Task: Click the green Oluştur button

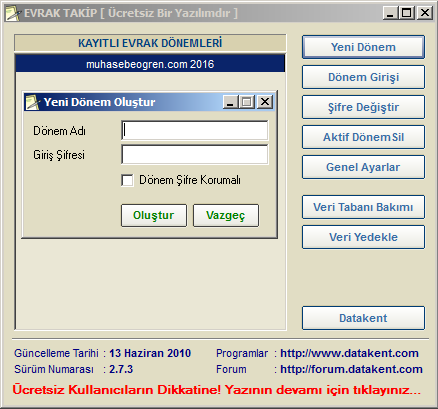Action: click(154, 215)
